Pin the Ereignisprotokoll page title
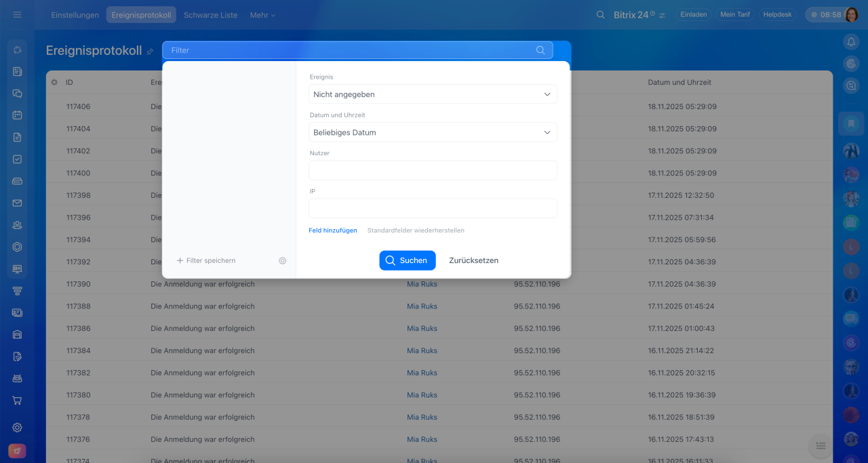Screen dimensions: 868x463 (x=150, y=52)
